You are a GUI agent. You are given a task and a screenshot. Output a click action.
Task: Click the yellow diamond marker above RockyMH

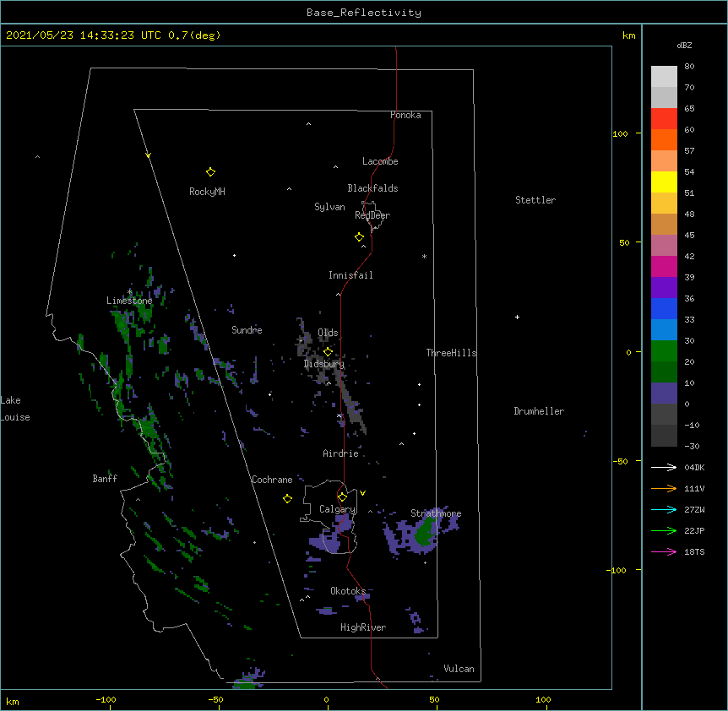(210, 172)
